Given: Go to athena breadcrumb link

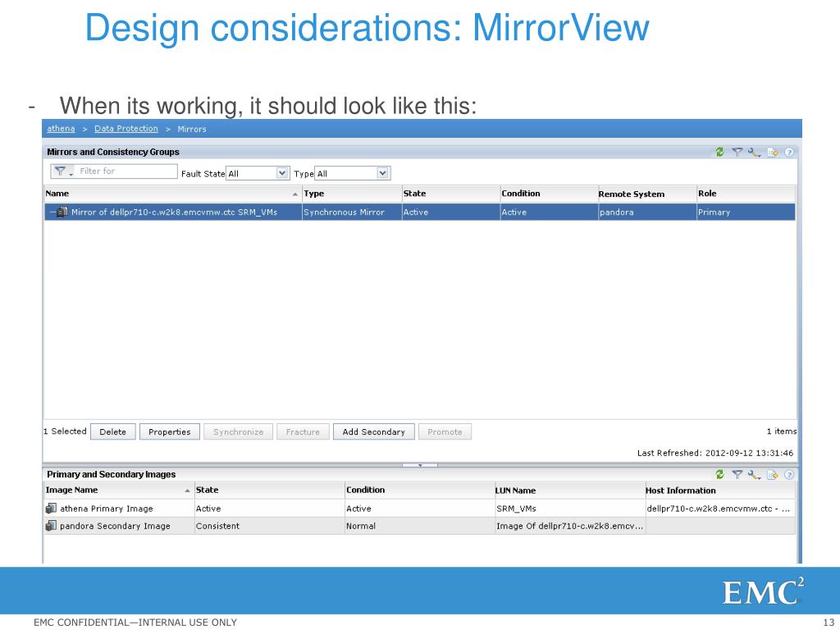Looking at the screenshot, I should [x=61, y=129].
